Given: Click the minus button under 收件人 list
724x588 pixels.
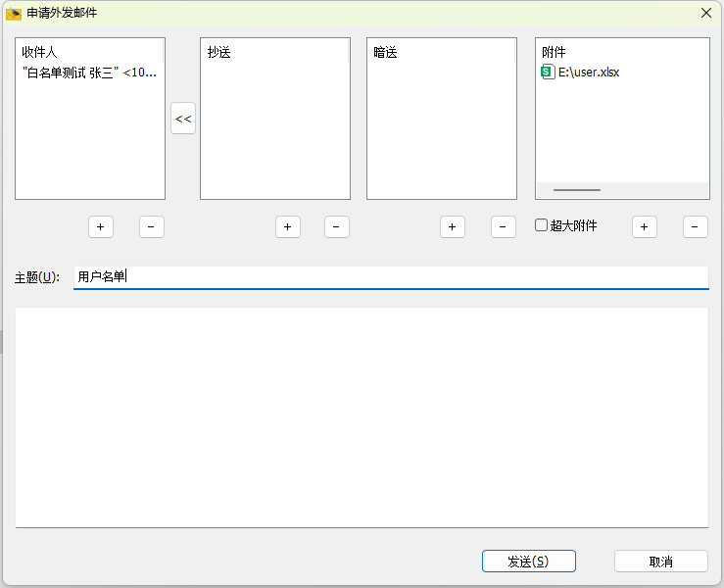Looking at the screenshot, I should coord(151,226).
